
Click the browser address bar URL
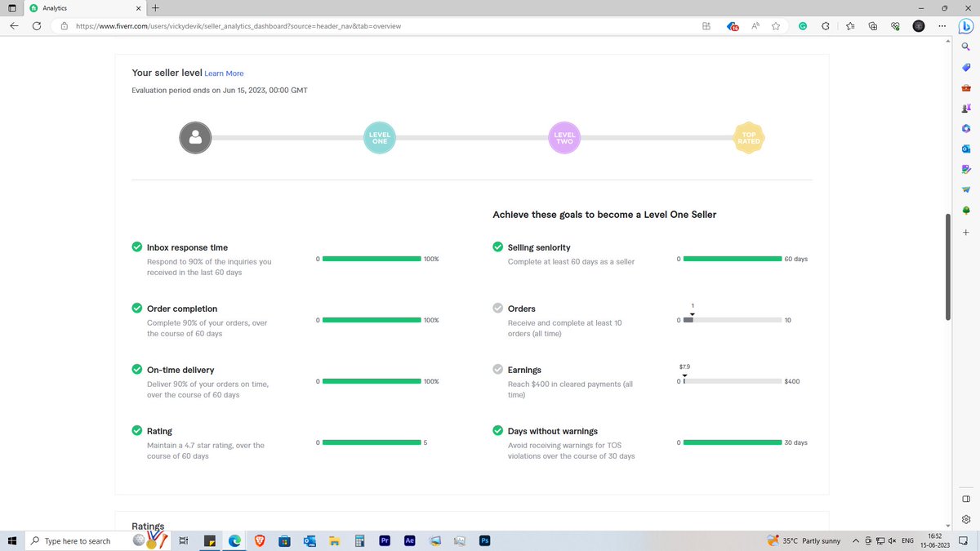[238, 26]
